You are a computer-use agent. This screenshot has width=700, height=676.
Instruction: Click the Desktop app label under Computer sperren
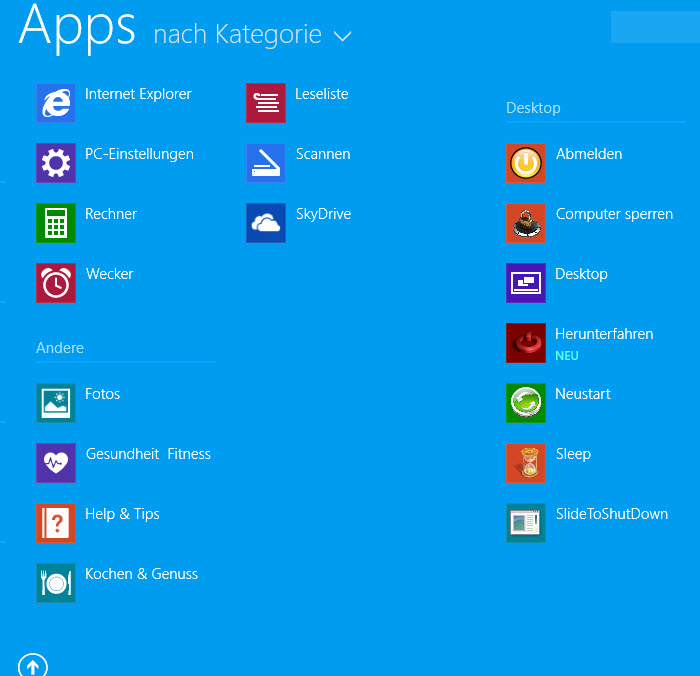pos(581,274)
